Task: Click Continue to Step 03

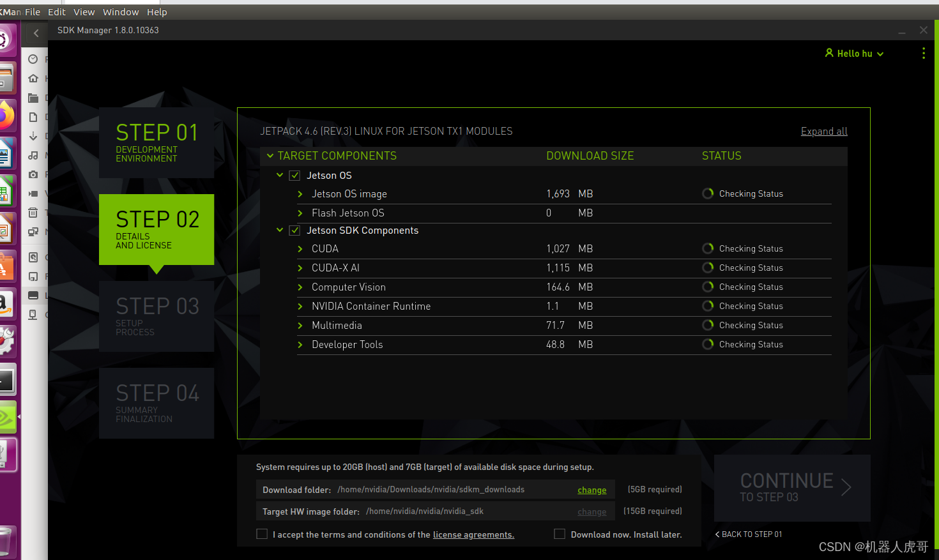Action: [792, 488]
